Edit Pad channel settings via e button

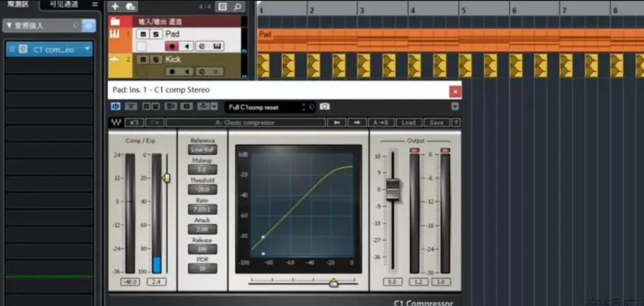(201, 46)
